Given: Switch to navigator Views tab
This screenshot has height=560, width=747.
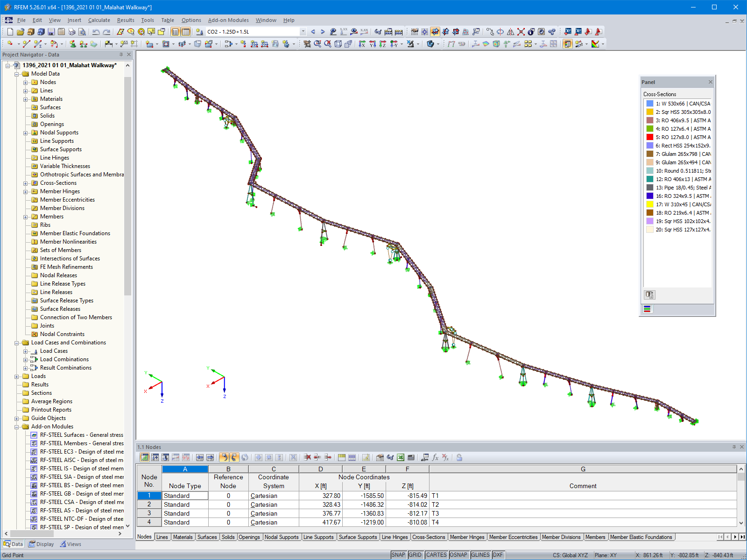Looking at the screenshot, I should click(x=70, y=544).
